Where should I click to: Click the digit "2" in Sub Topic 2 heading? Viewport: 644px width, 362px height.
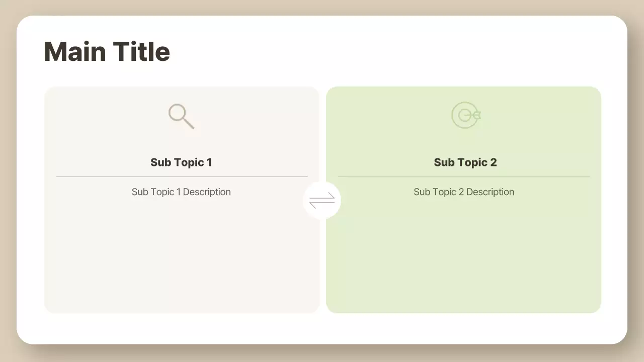click(x=493, y=162)
